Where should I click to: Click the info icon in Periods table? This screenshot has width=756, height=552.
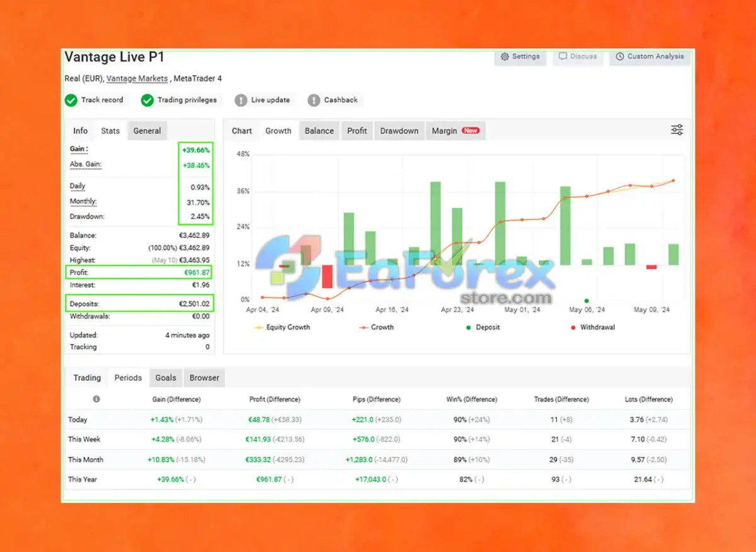point(96,399)
